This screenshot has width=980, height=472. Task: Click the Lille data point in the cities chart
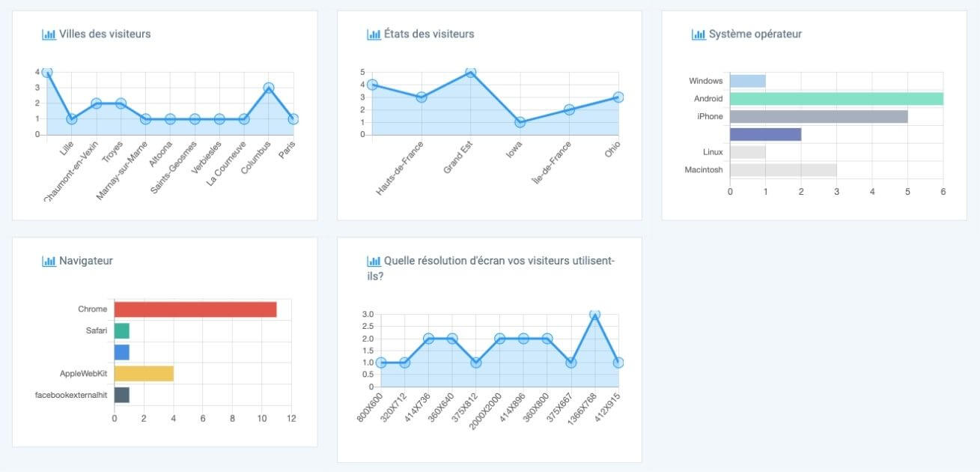tap(72, 119)
